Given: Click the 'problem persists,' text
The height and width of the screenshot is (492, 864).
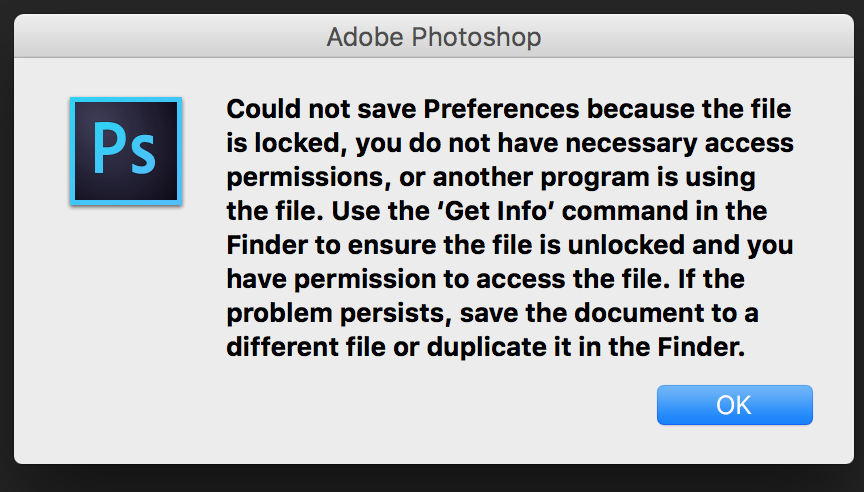Looking at the screenshot, I should click(x=339, y=313).
